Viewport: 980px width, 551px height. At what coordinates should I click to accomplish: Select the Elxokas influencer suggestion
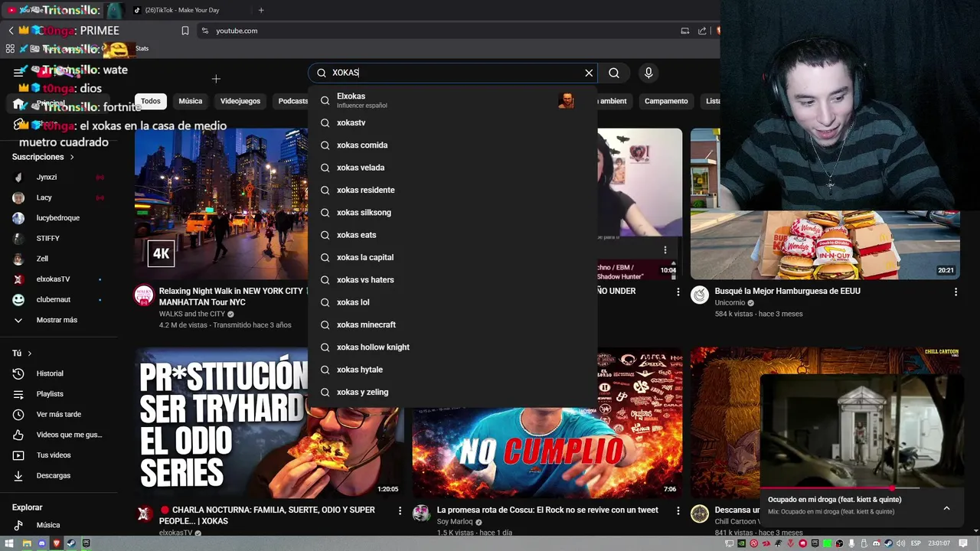[452, 100]
